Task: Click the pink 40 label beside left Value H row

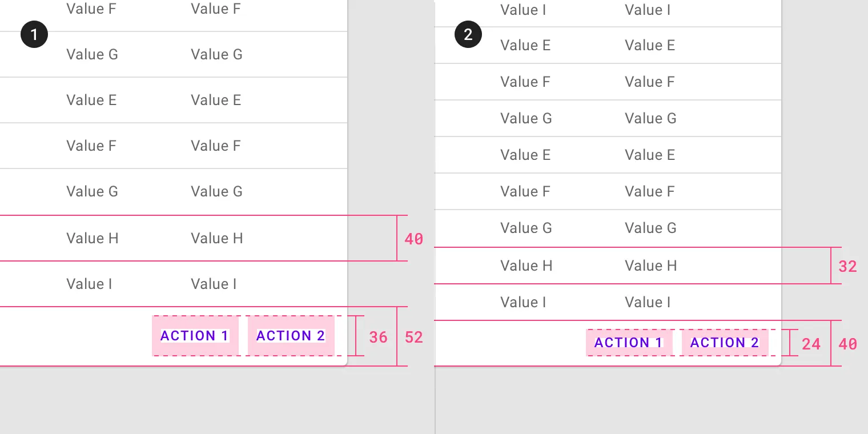Action: 414,239
